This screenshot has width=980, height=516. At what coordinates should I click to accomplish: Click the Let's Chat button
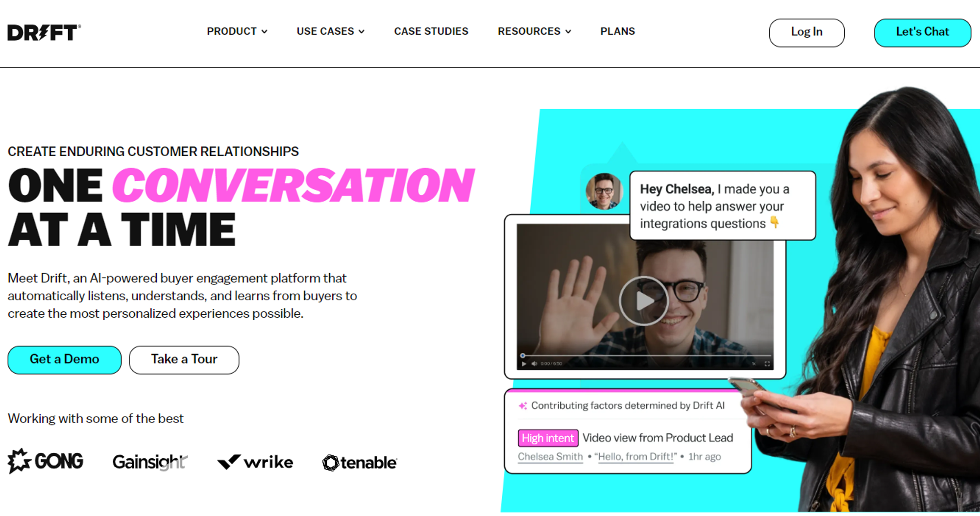coord(922,33)
